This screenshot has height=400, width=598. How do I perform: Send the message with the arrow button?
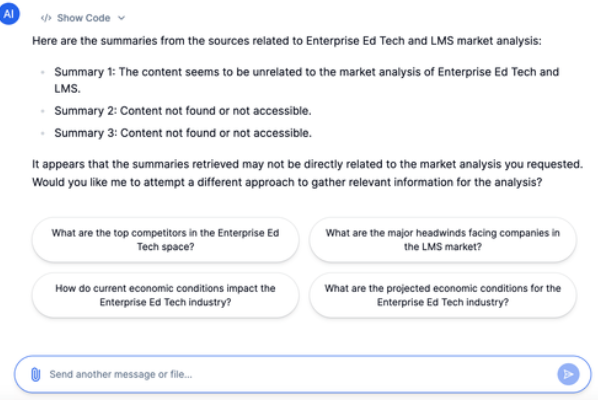[568, 374]
